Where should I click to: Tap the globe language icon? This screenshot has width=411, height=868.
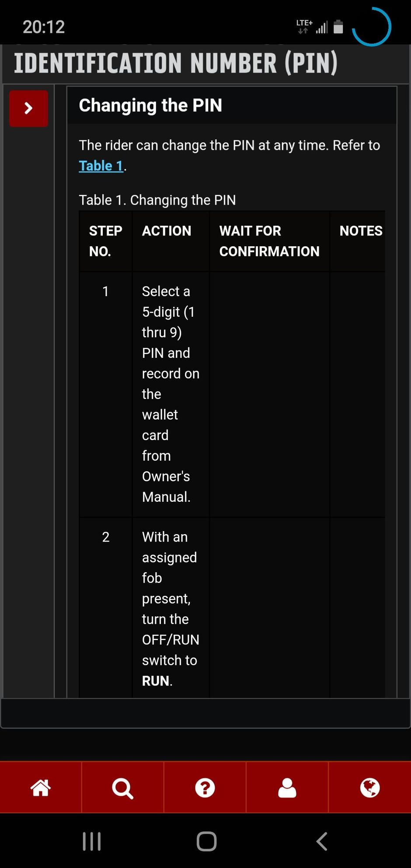(369, 787)
